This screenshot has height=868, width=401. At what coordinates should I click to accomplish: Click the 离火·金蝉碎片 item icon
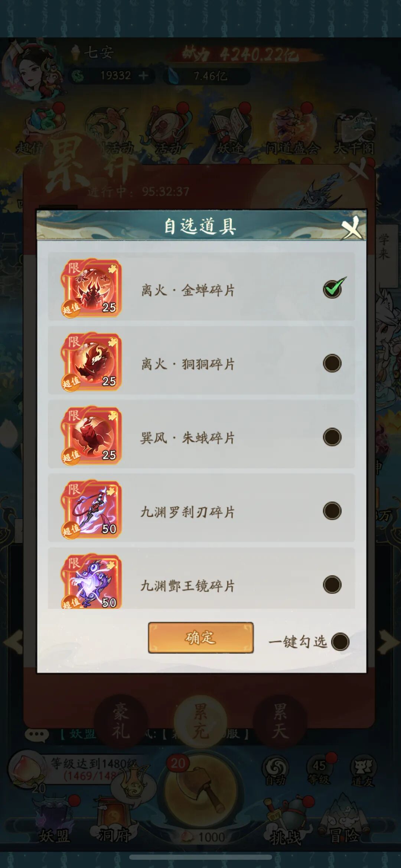(x=91, y=288)
